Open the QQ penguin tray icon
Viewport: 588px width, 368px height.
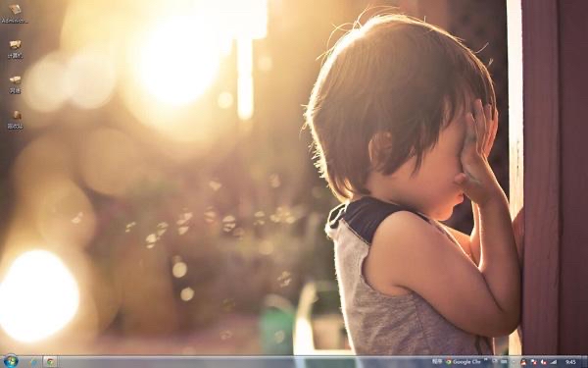[523, 362]
